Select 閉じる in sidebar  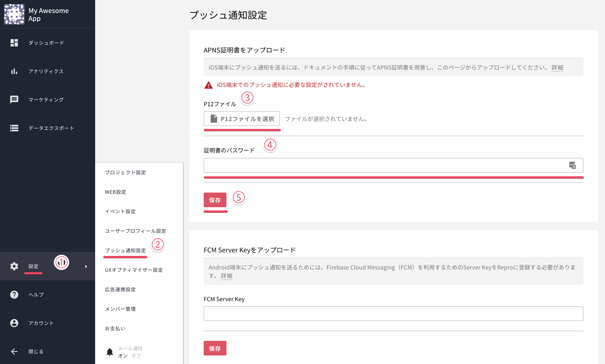(x=36, y=352)
